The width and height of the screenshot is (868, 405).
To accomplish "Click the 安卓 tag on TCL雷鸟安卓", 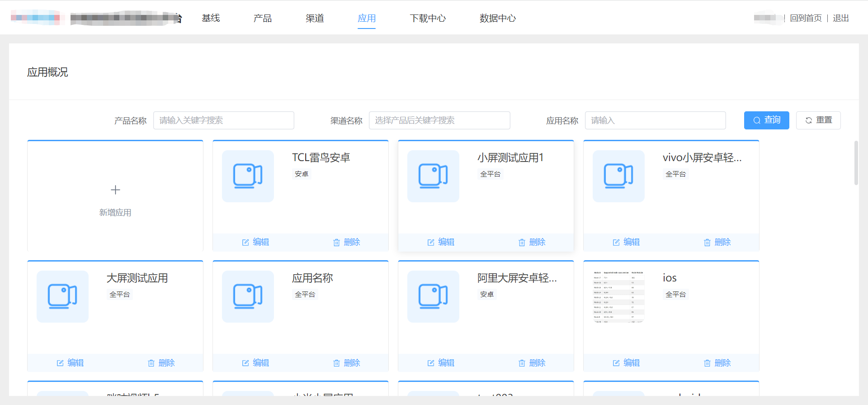I will pyautogui.click(x=302, y=174).
